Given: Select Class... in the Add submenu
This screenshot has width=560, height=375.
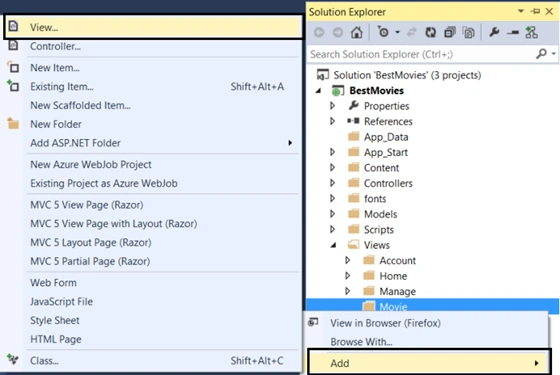Looking at the screenshot, I should pos(153,361).
